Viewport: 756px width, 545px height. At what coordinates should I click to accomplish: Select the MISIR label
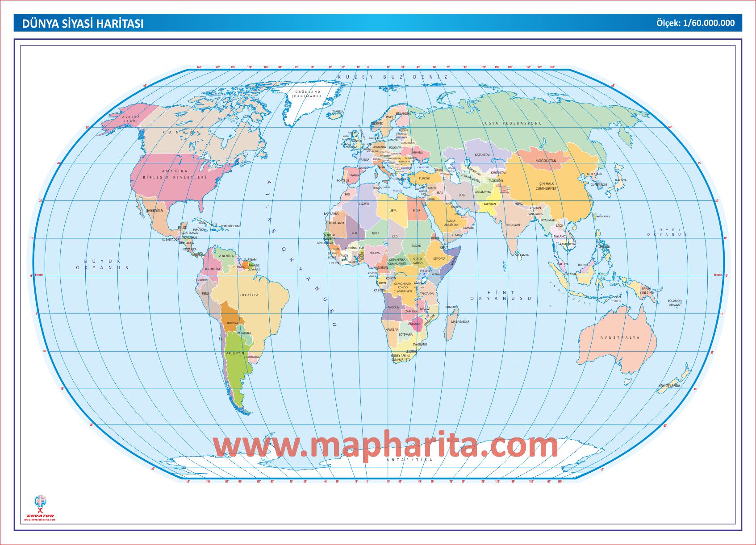click(416, 210)
